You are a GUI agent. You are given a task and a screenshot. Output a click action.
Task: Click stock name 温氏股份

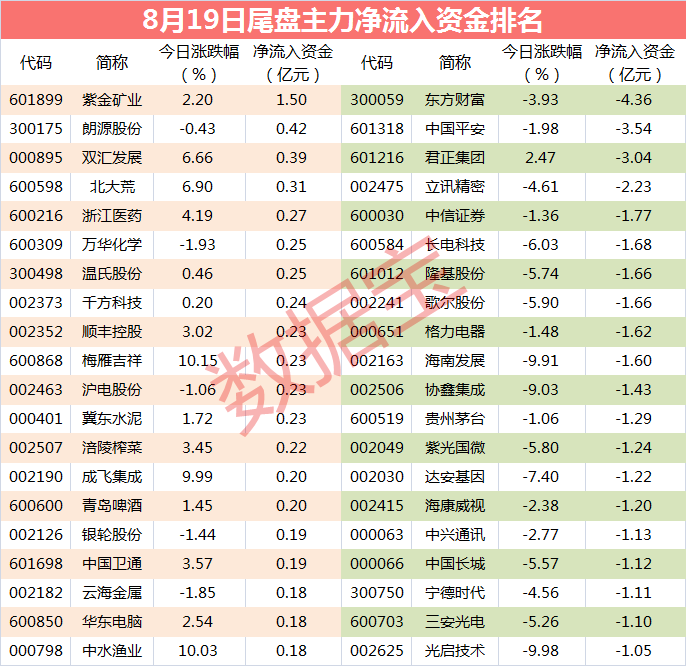(x=112, y=274)
